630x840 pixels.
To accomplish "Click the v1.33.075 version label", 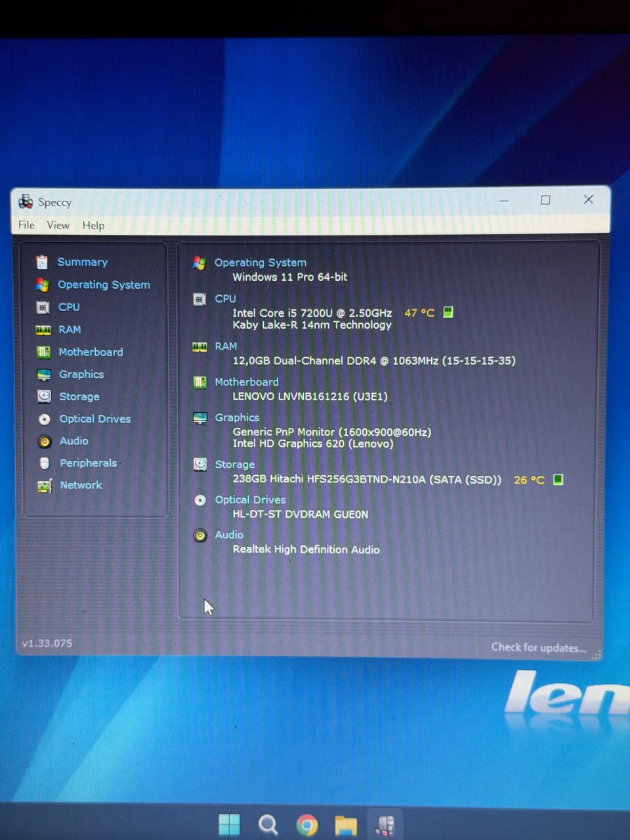I will (47, 644).
